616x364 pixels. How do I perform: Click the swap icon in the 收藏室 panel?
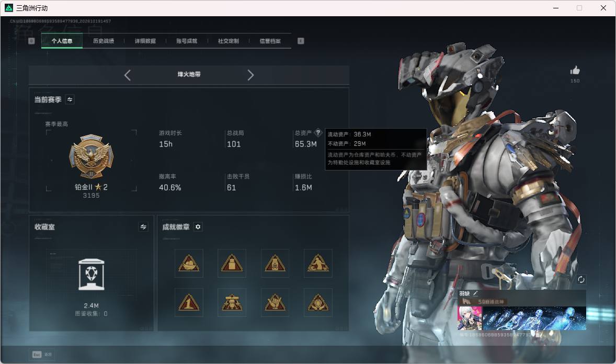(x=143, y=227)
